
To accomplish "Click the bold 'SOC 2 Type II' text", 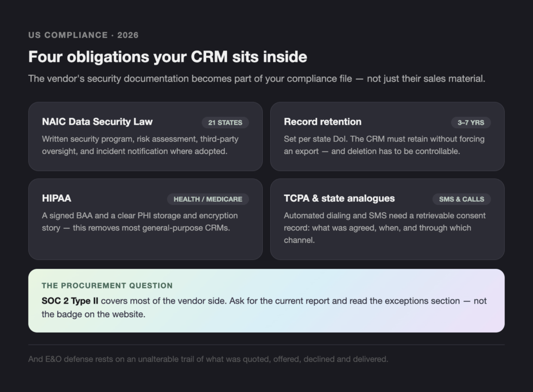I will (x=70, y=301).
